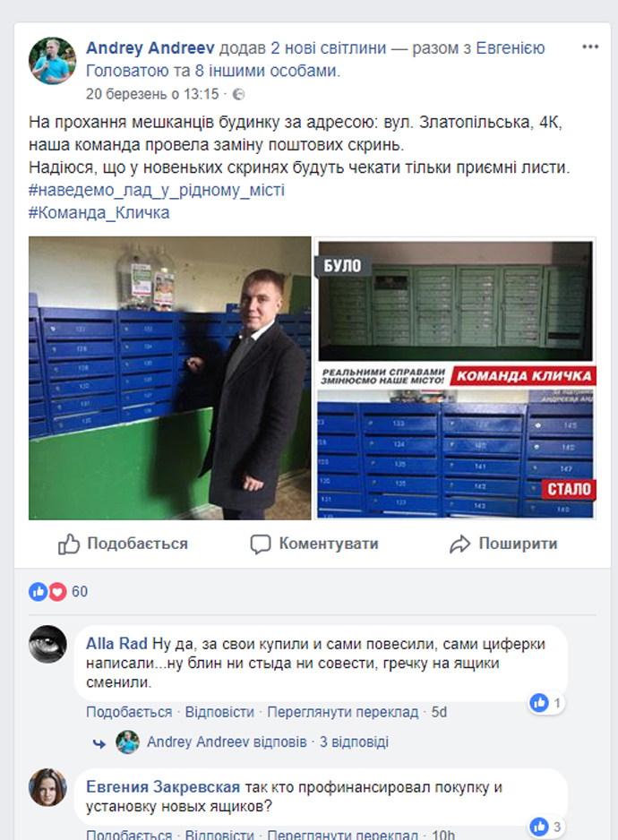The width and height of the screenshot is (618, 840).
Task: Open Andrey Andreev profile avatar at post top
Action: (x=52, y=61)
